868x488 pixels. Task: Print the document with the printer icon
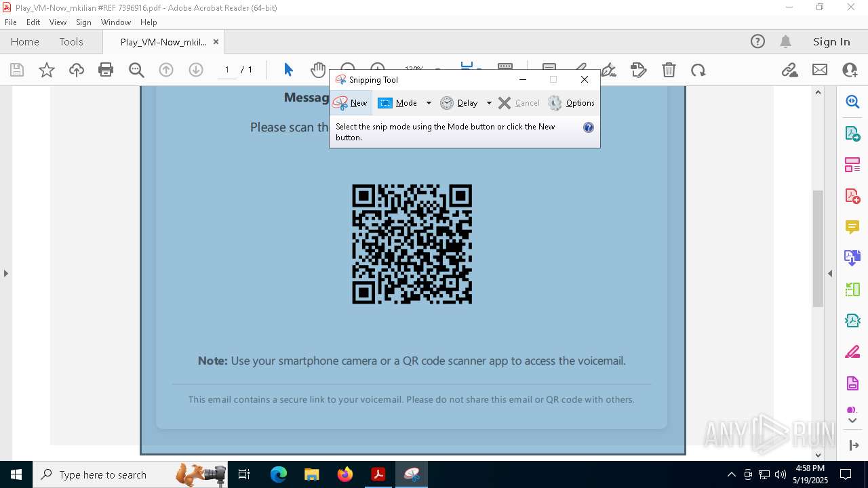(106, 70)
